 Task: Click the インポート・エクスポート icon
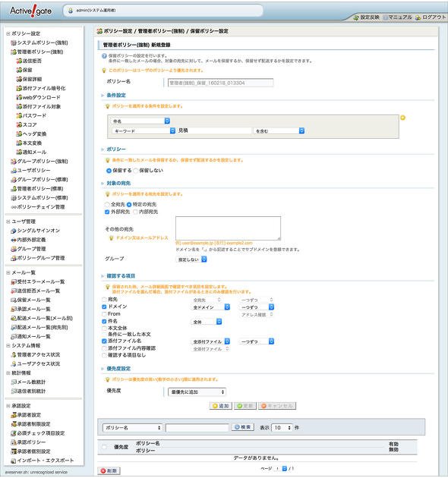14,461
